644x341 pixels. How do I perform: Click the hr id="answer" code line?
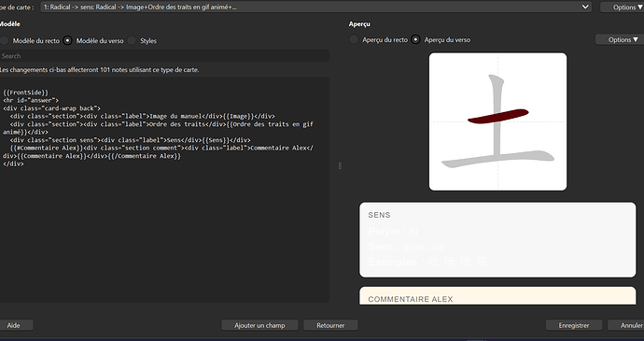pos(31,100)
